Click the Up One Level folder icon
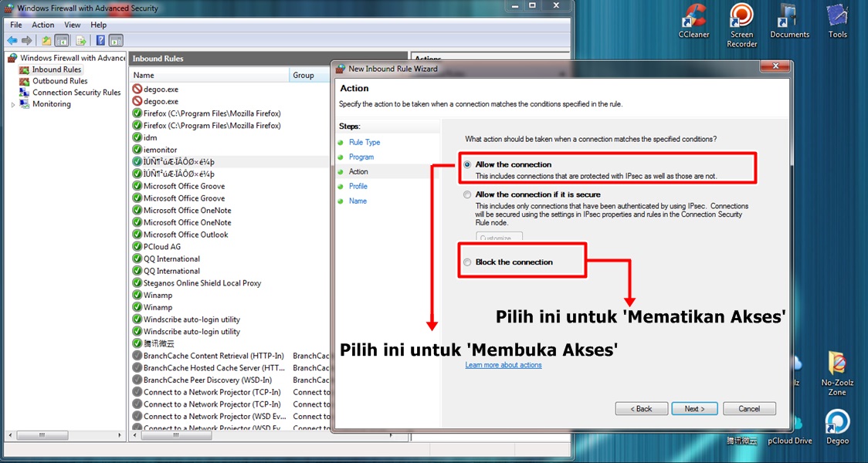This screenshot has height=463, width=868. (x=46, y=40)
